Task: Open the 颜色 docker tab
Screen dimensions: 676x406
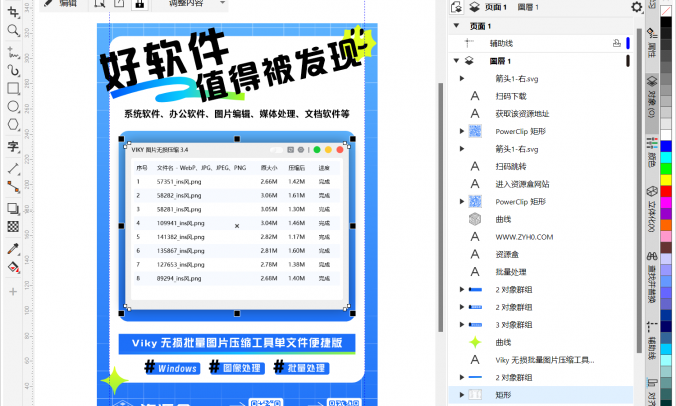Action: [x=652, y=153]
